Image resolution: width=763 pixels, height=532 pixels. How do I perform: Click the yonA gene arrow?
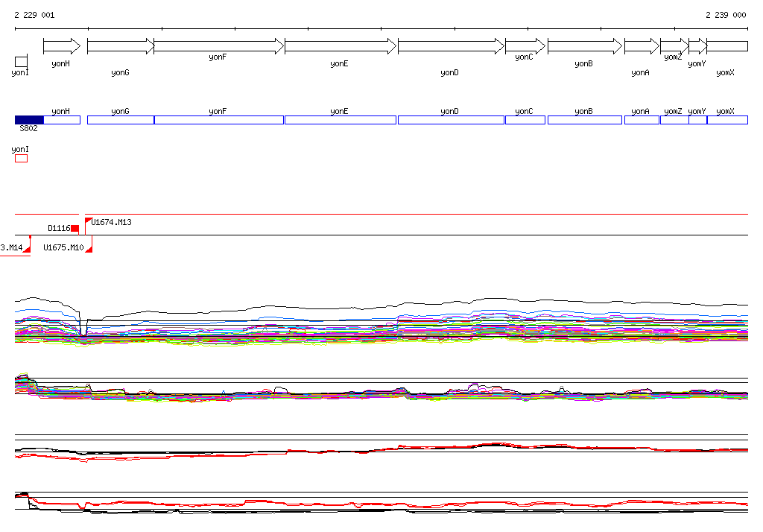642,46
